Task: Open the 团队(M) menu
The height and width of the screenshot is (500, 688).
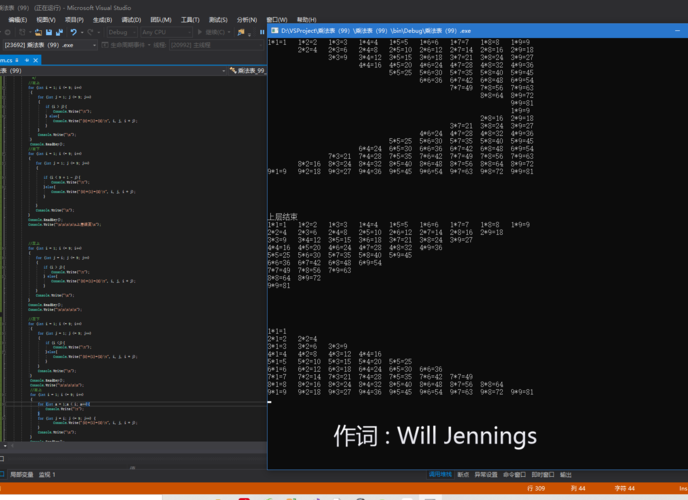Action: coord(161,20)
